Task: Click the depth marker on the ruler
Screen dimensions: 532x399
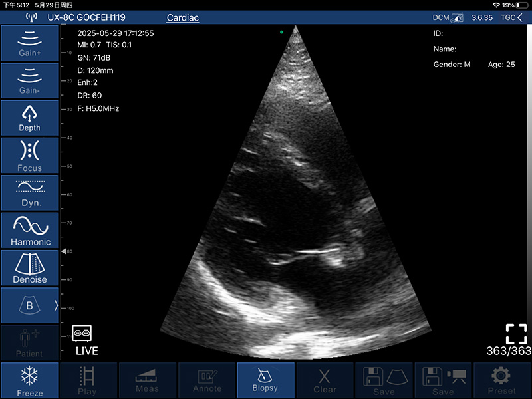Action: tap(65, 252)
